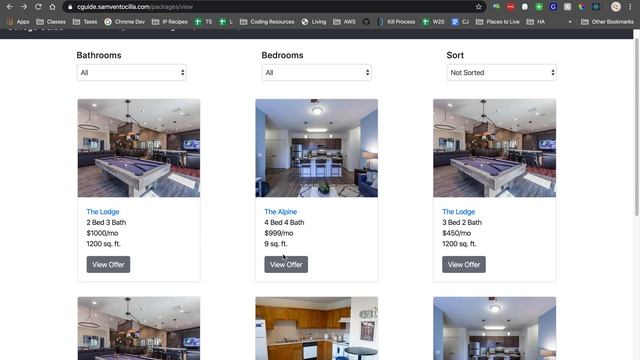640x360 pixels.
Task: Open The Alpine listing link
Action: (281, 211)
